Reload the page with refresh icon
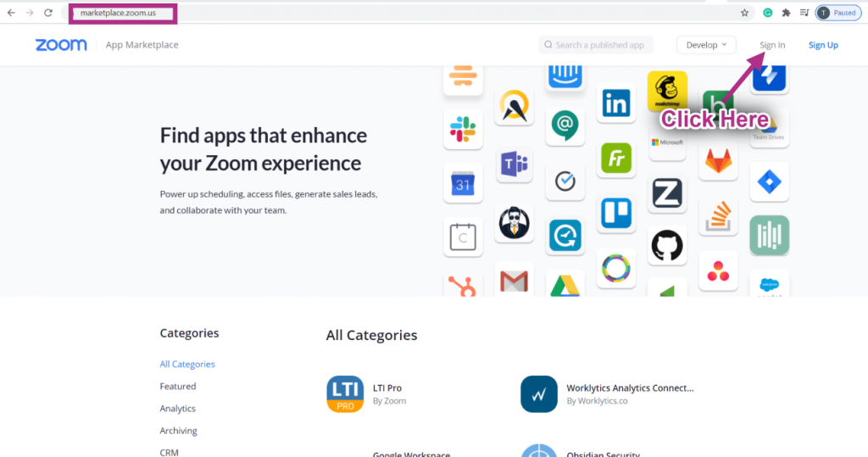 tap(48, 13)
